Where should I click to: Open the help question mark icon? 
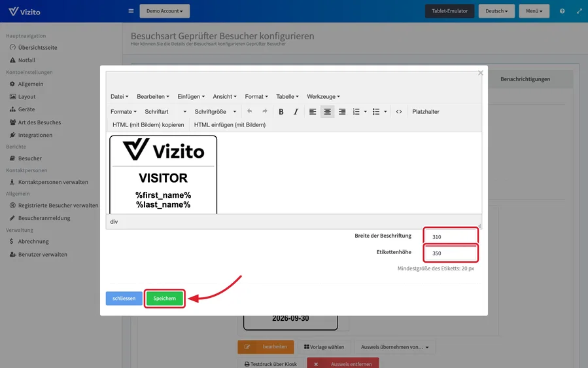click(x=562, y=11)
